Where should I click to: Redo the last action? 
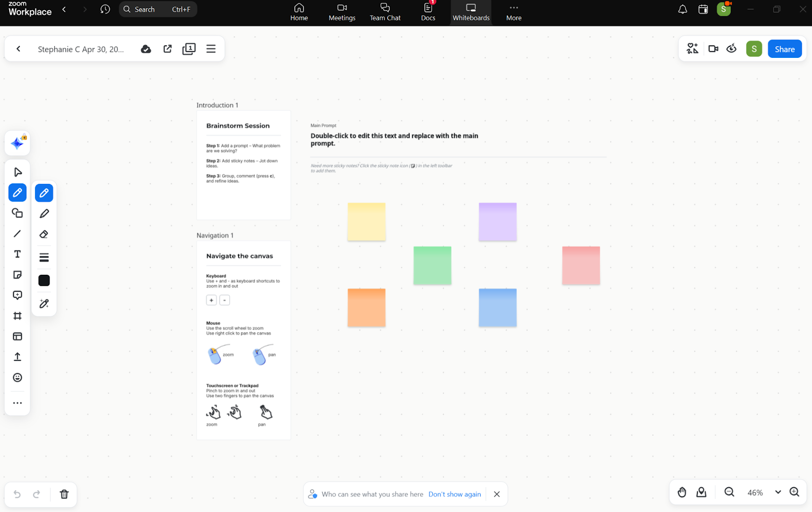coord(37,494)
